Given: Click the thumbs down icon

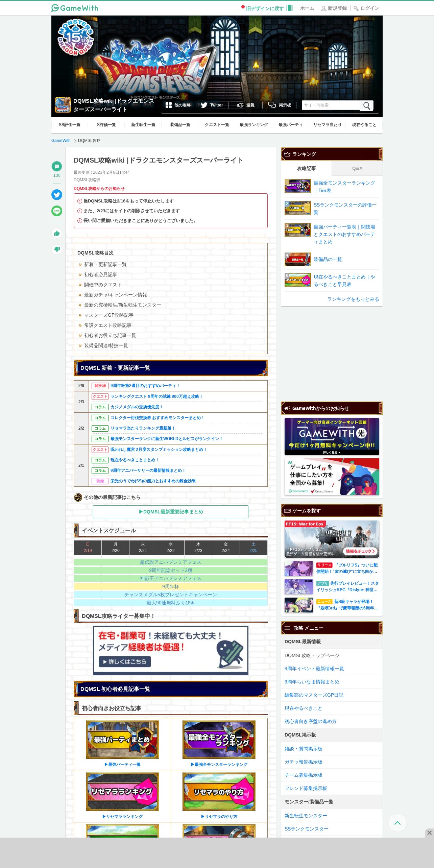Looking at the screenshot, I should [57, 249].
